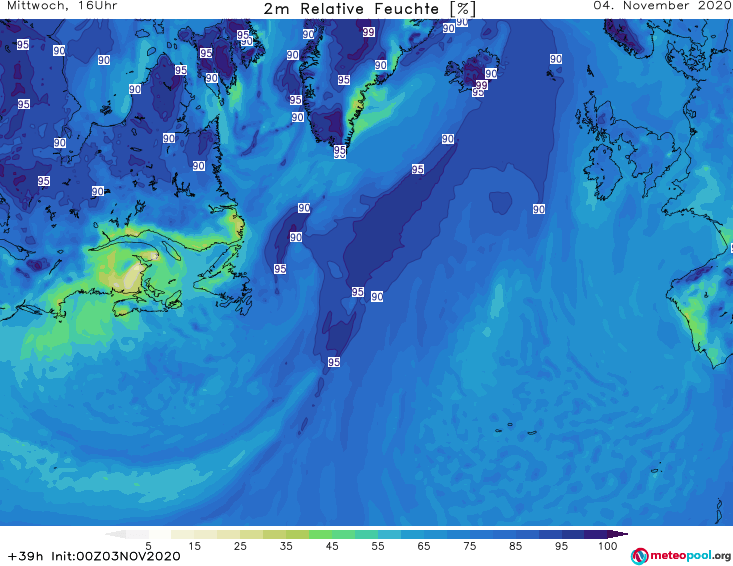Click the '99' contour label on Iceland
Viewport: 733px width, 566px height.
481,85
